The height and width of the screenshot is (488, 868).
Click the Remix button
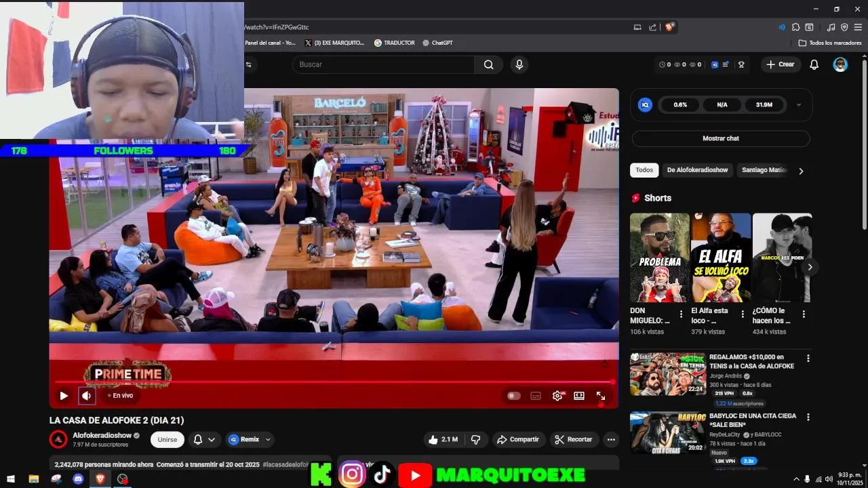click(250, 439)
